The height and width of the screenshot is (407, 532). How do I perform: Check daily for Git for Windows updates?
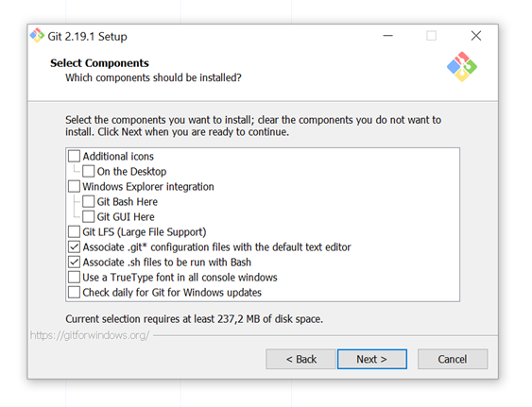74,293
